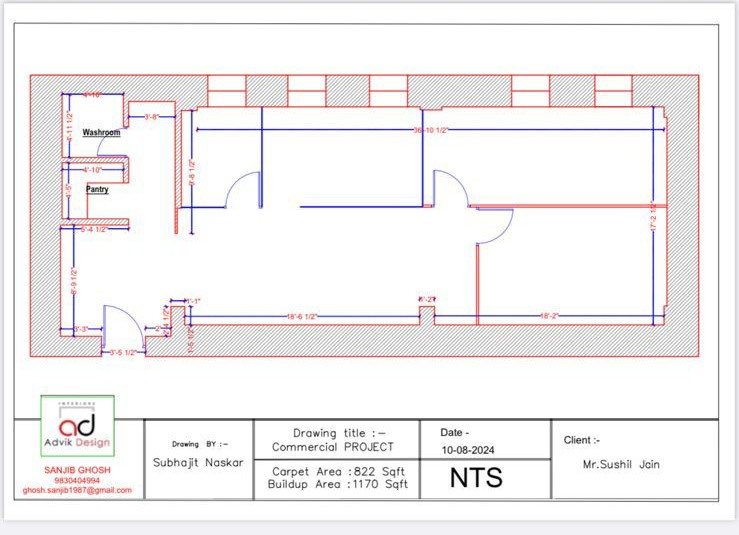
Task: Click the 36'-10 1/2" dimension label
Action: tap(431, 130)
